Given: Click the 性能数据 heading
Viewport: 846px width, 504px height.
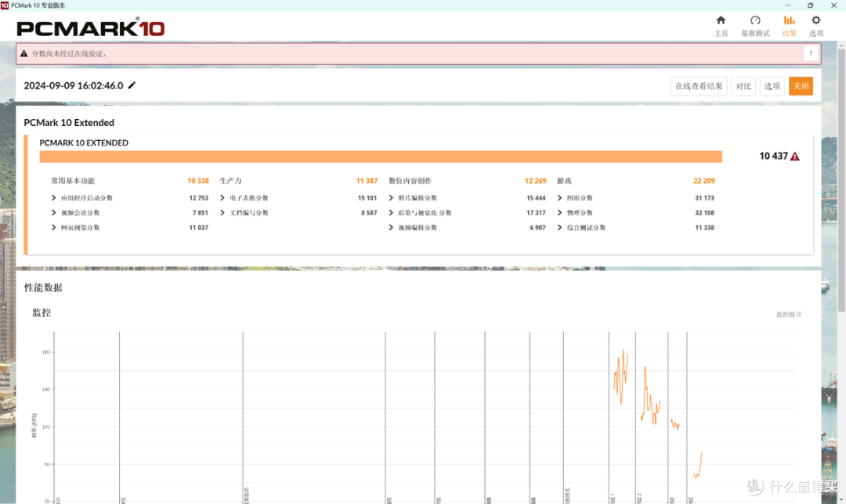Looking at the screenshot, I should pos(43,288).
